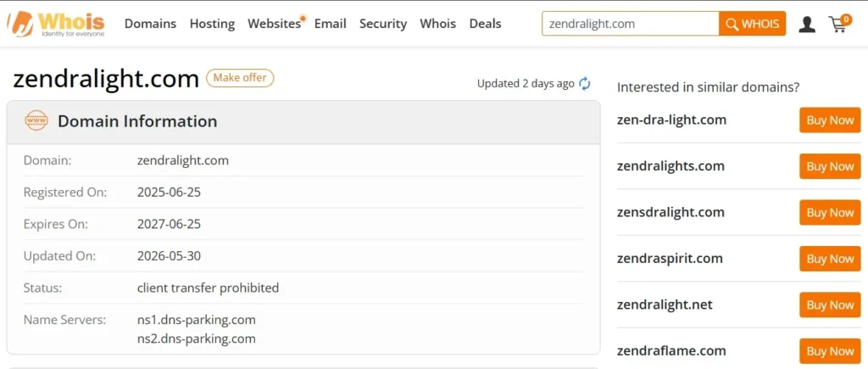Screen dimensions: 868x369
Task: Buy Now for zensdralight.com
Action: click(830, 213)
